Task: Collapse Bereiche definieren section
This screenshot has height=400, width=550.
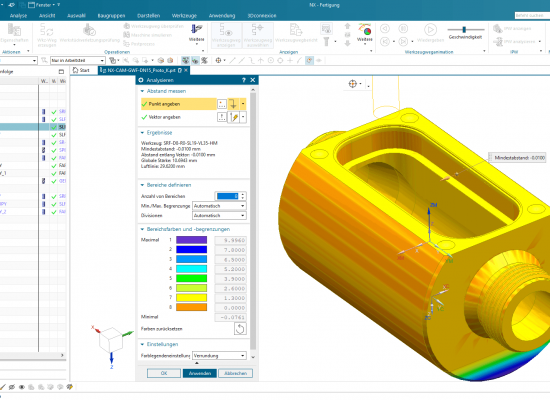Action: tap(142, 185)
